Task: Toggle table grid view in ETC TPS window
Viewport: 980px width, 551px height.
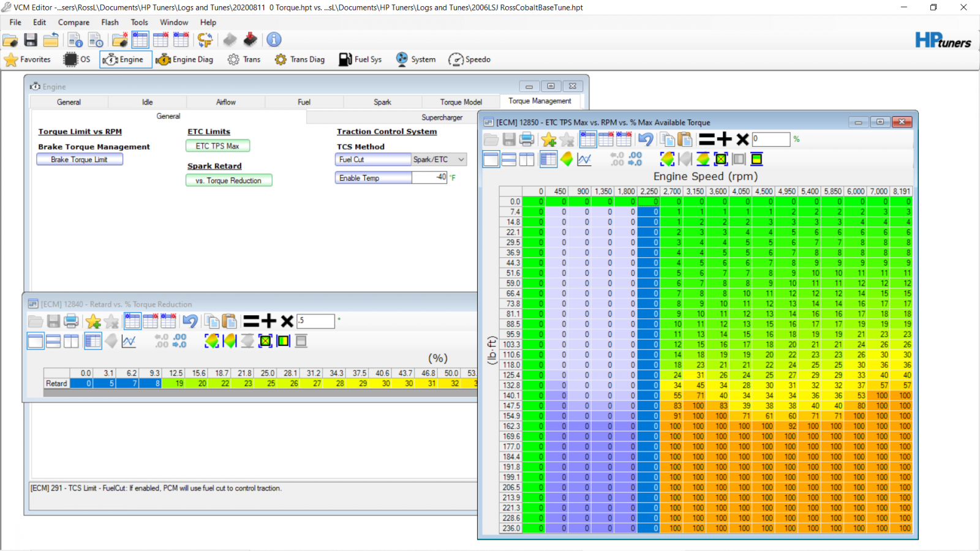Action: [x=548, y=159]
